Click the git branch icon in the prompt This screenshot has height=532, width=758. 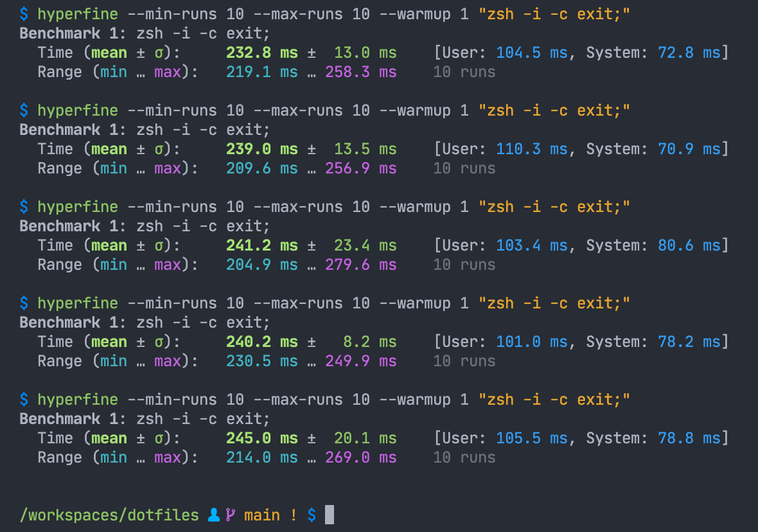coord(231,515)
